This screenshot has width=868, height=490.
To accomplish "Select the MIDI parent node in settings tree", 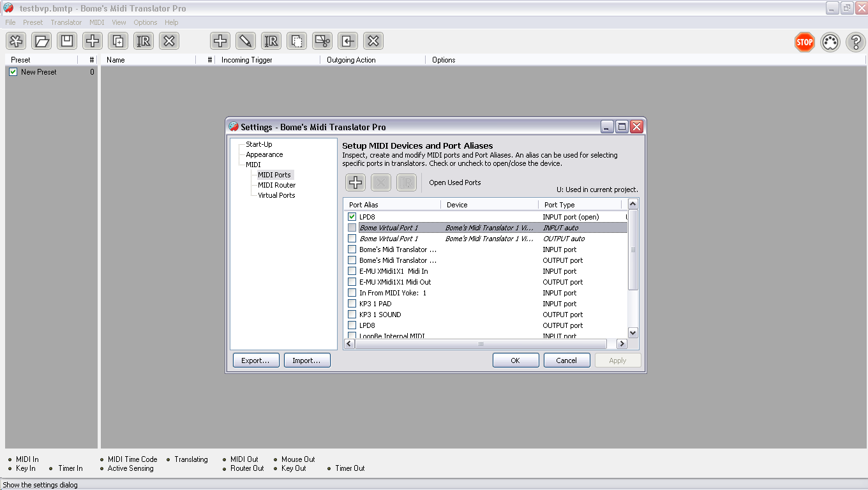I will 253,165.
